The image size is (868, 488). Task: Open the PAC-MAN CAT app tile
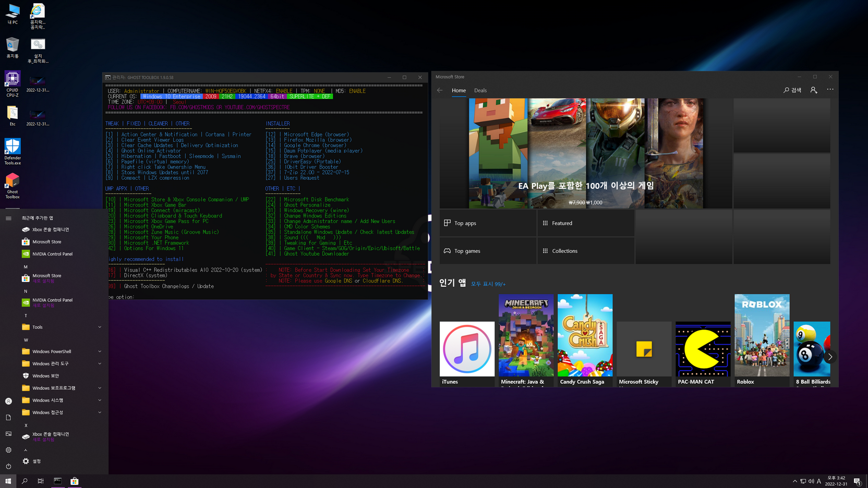703,353
